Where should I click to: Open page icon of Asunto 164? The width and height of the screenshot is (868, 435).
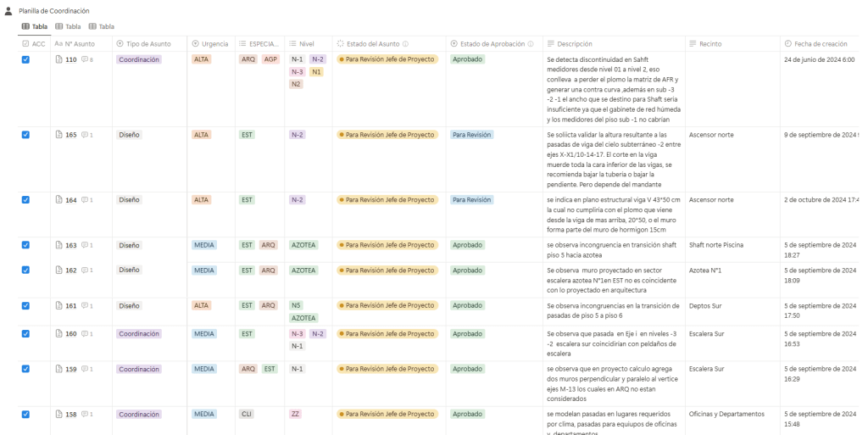(x=59, y=200)
